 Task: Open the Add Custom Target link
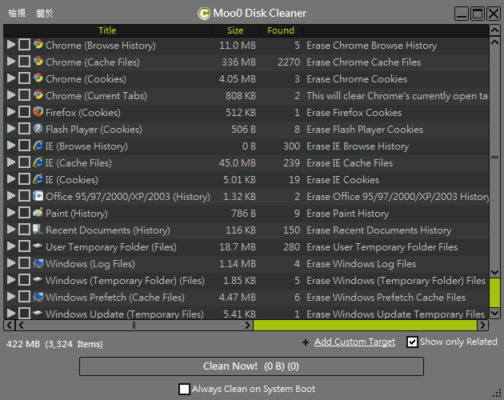(x=355, y=342)
